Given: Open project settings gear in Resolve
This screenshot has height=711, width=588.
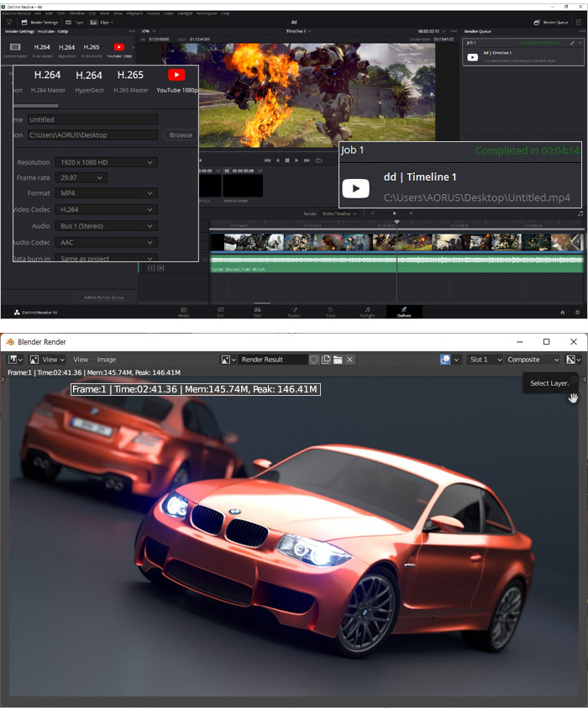Looking at the screenshot, I should pos(577,313).
